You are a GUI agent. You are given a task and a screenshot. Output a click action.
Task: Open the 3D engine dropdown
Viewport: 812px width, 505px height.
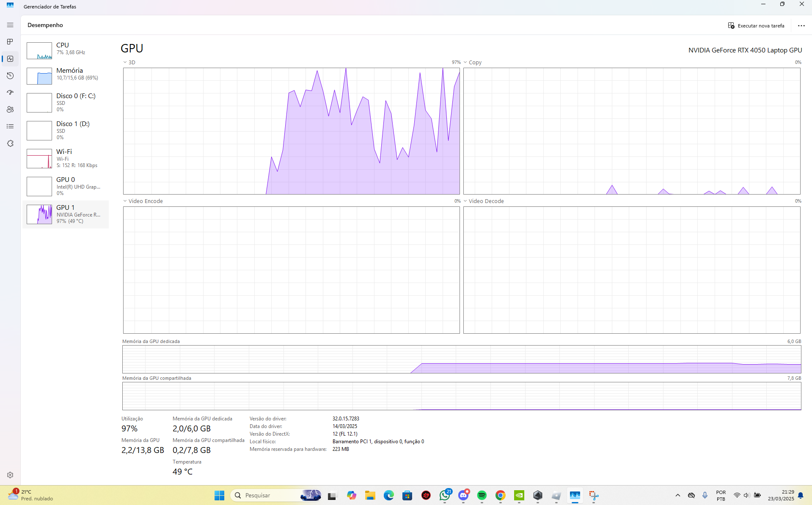click(x=129, y=63)
